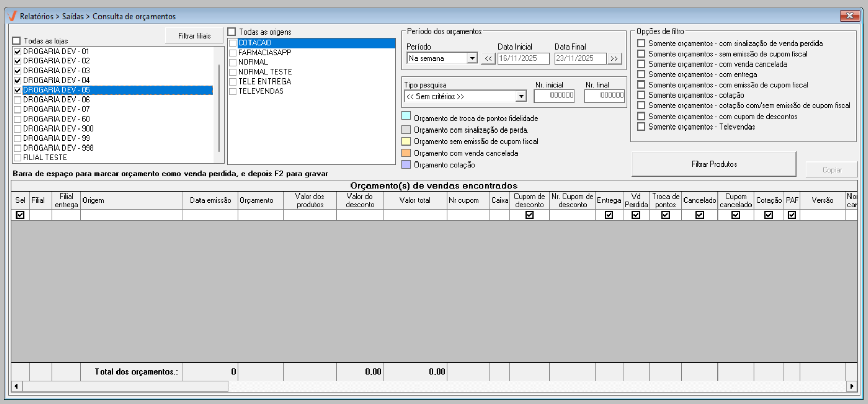Click the next period double-arrow button
Screen dimensions: 868x404
tap(614, 59)
